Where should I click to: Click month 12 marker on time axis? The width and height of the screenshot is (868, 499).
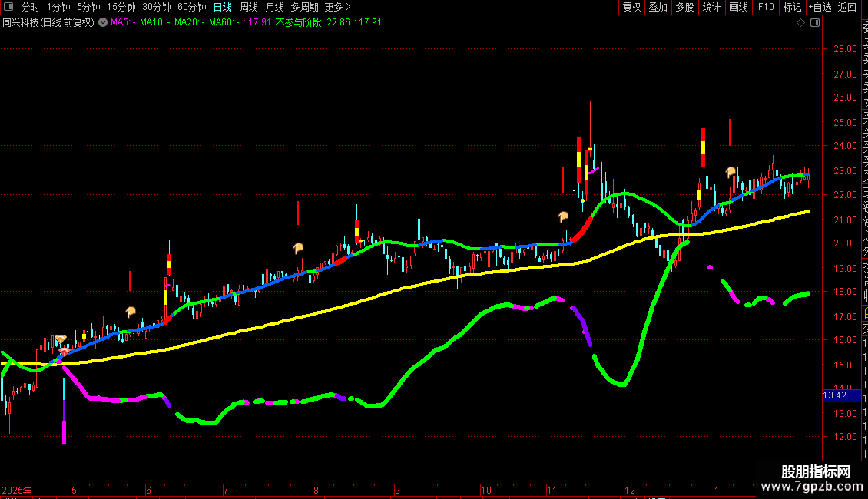(x=629, y=491)
